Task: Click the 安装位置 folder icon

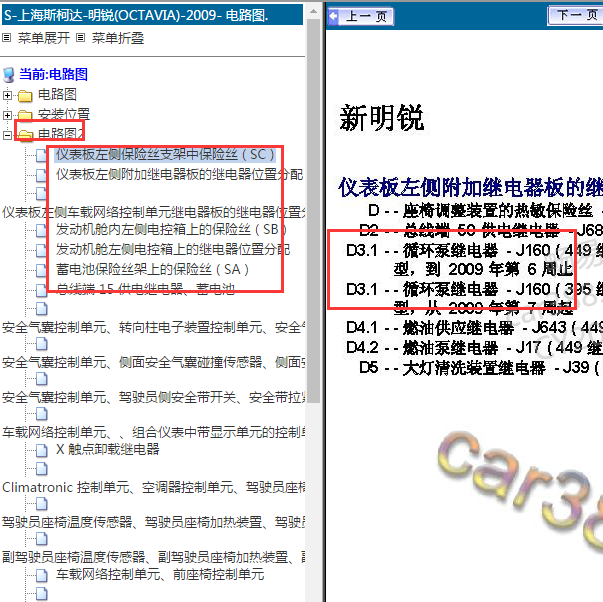Action: point(25,115)
